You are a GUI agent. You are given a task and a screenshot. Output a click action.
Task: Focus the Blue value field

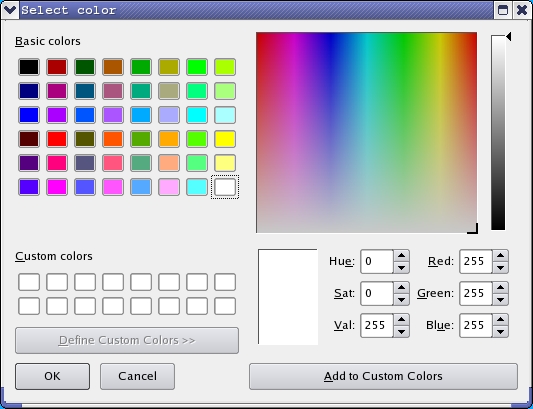coord(476,325)
